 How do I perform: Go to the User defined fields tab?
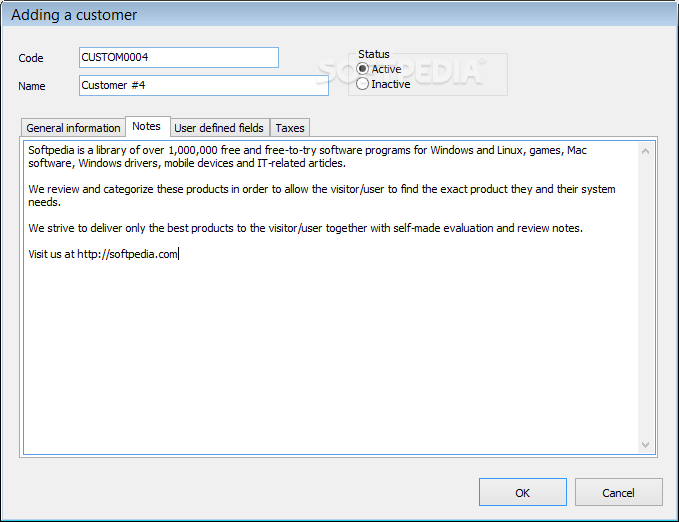pos(219,128)
